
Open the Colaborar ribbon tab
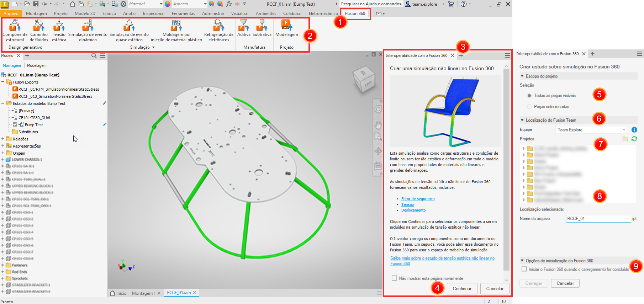click(292, 14)
